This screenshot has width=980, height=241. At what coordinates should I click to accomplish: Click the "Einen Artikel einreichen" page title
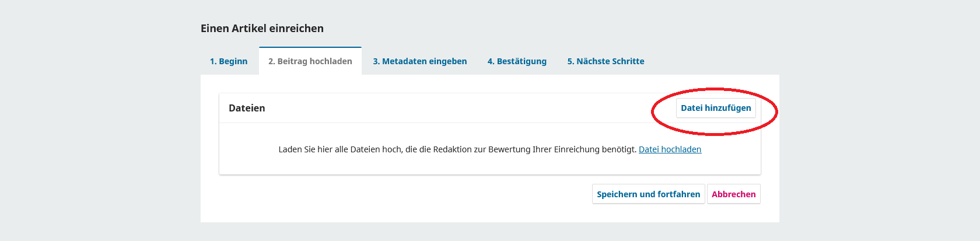point(262,29)
